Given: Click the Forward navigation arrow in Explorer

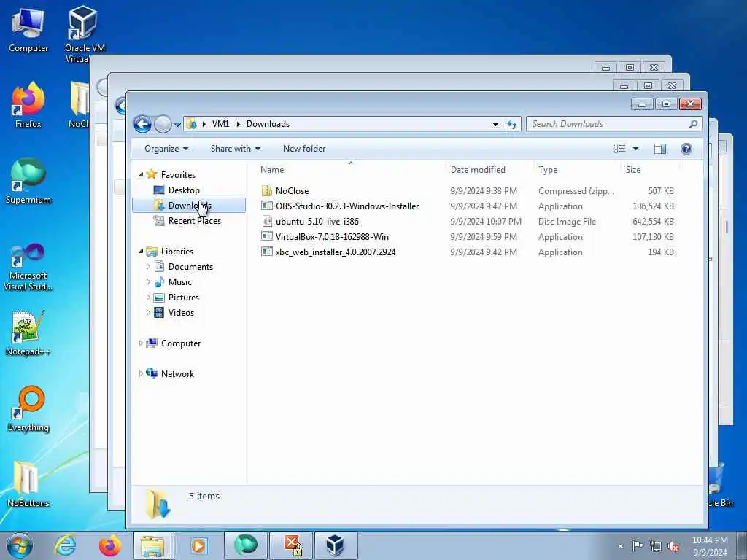Looking at the screenshot, I should (163, 124).
